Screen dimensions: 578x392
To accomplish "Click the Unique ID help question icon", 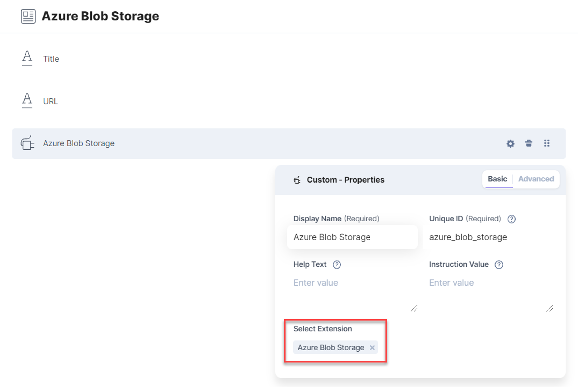I will [x=511, y=219].
